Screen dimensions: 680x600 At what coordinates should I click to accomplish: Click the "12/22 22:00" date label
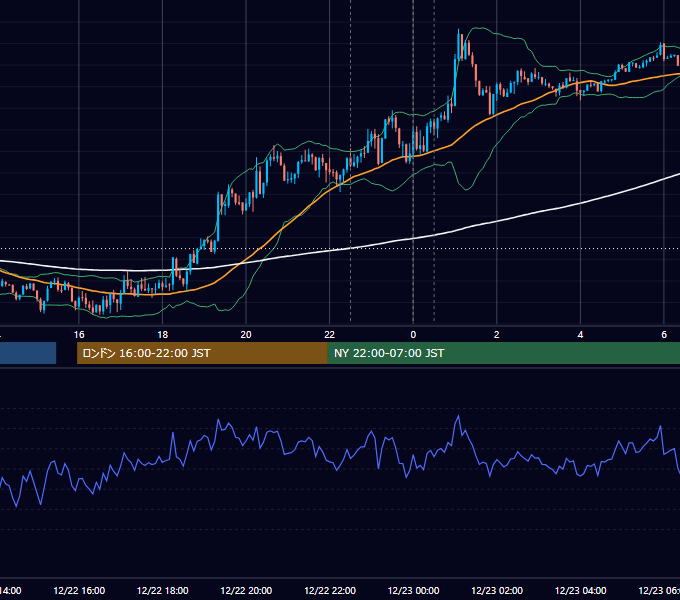[330, 591]
